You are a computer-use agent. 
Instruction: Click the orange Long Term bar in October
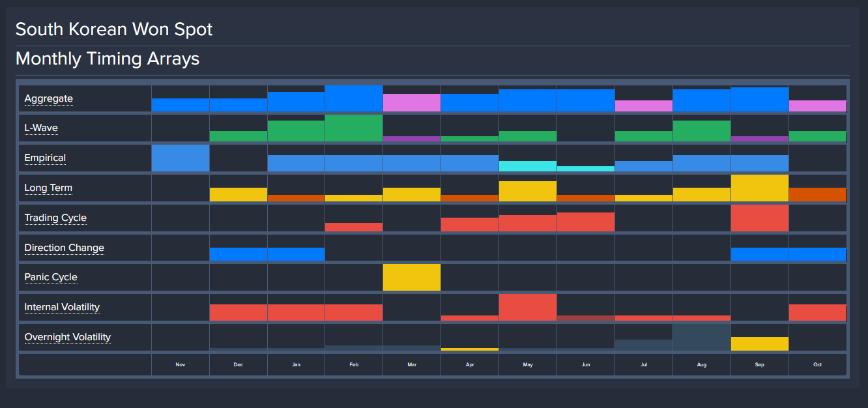coord(817,194)
